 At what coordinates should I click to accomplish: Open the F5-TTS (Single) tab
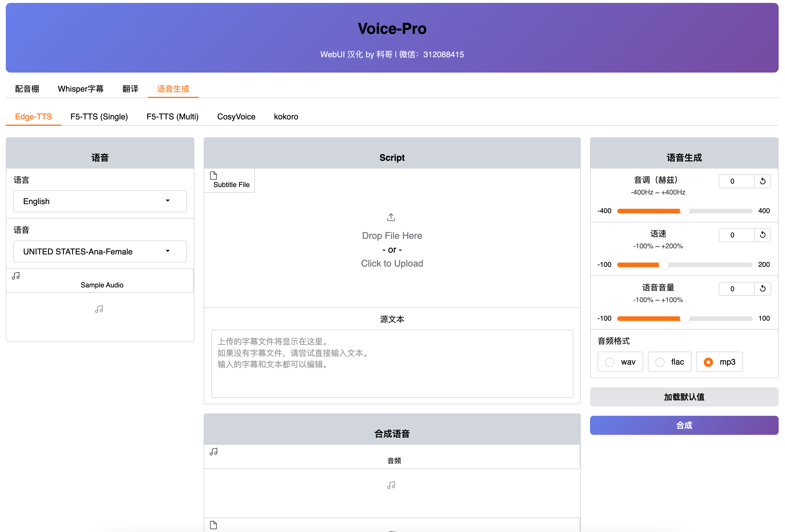(x=99, y=117)
